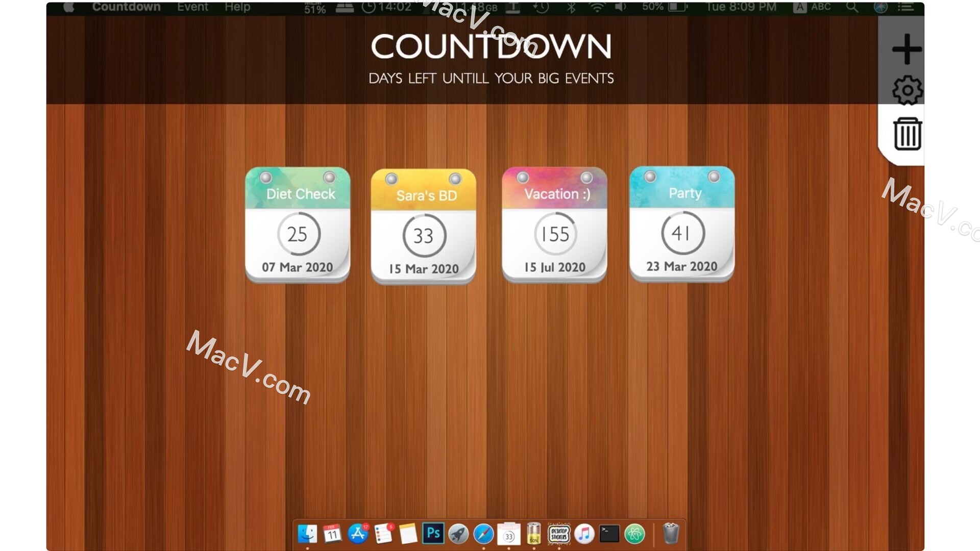Open Terminal from the dock
The width and height of the screenshot is (980, 551).
[x=609, y=534]
